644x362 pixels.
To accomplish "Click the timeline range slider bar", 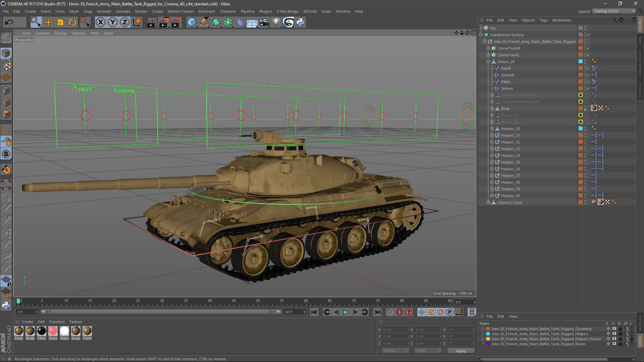I will tap(161, 312).
